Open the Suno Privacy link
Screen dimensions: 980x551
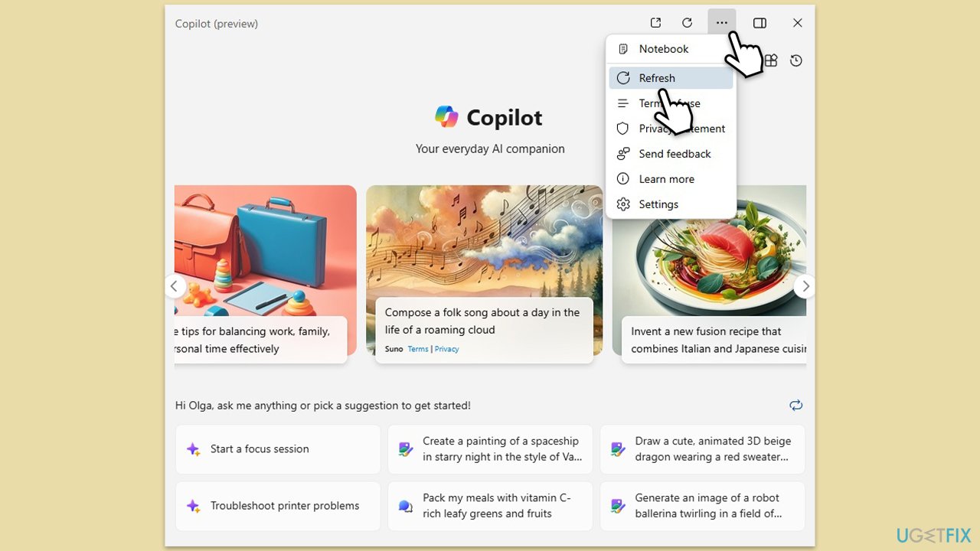(447, 349)
